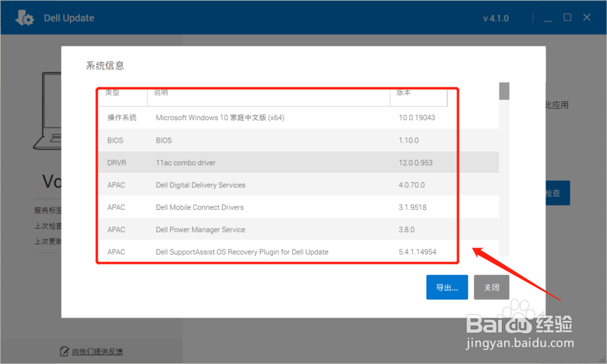This screenshot has height=364, width=607.
Task: Click the 关闭 close dialog button
Action: click(491, 287)
